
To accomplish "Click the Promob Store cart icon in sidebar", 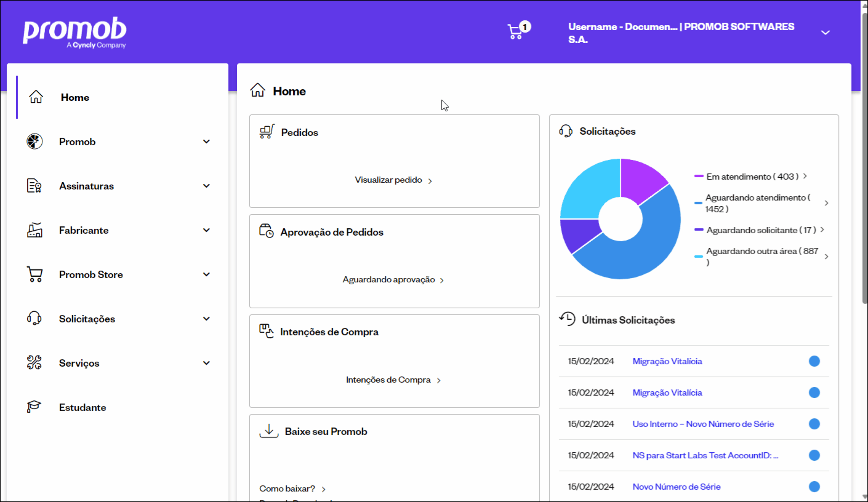I will [x=35, y=274].
